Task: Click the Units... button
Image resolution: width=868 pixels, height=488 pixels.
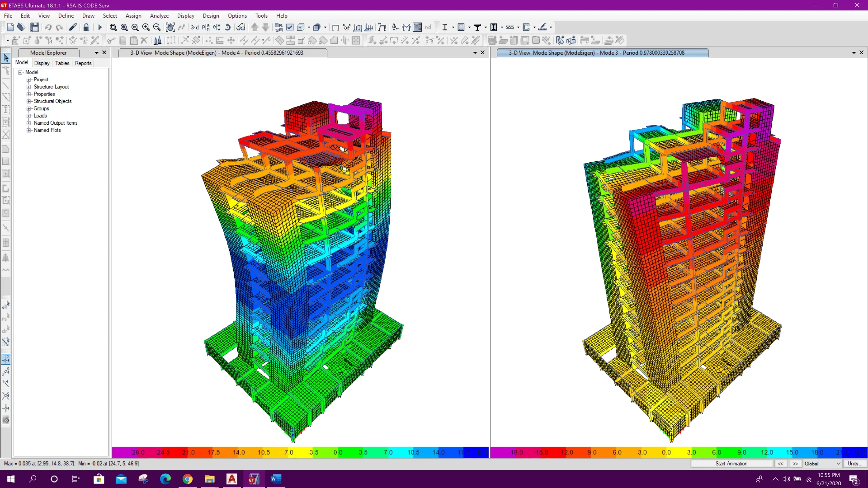Action: coord(855,464)
